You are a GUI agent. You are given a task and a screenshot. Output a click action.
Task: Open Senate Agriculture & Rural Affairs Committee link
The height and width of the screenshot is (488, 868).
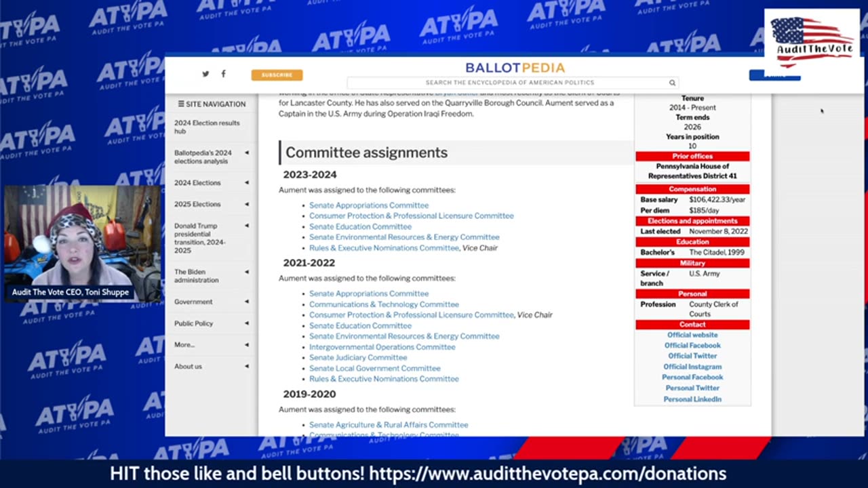[389, 425]
